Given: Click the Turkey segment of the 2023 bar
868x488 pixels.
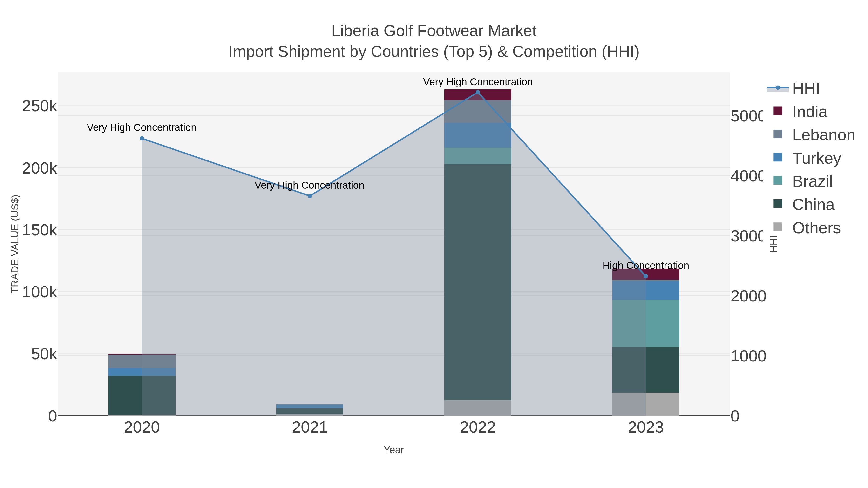Looking at the screenshot, I should point(646,291).
